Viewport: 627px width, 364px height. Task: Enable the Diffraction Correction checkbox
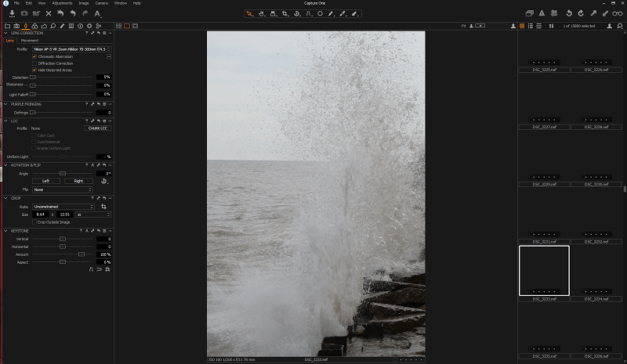pos(34,63)
